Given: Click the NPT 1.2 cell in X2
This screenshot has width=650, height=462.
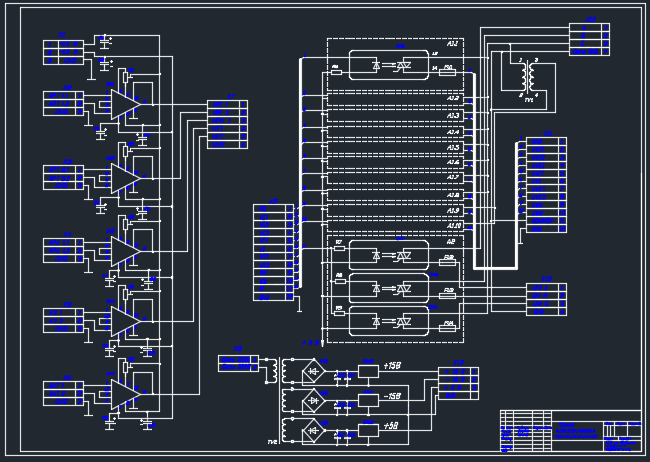Looking at the screenshot, I should pos(60,104).
